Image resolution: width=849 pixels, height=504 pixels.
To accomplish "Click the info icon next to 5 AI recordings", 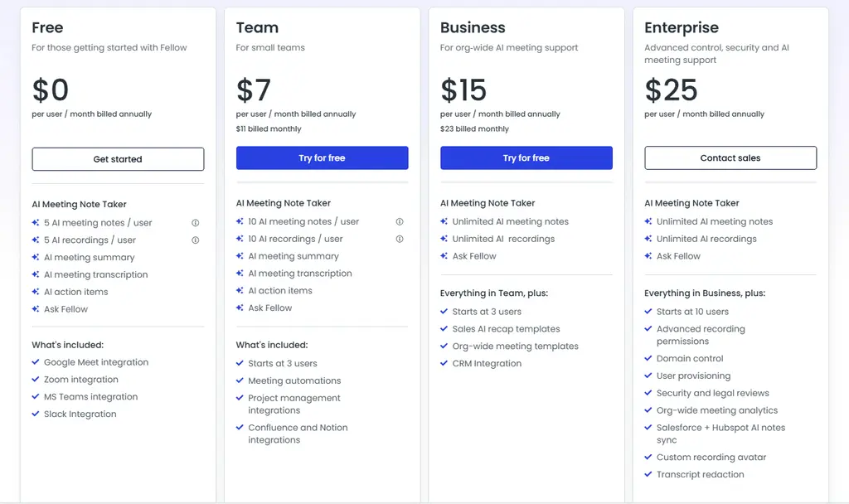I will pos(196,240).
